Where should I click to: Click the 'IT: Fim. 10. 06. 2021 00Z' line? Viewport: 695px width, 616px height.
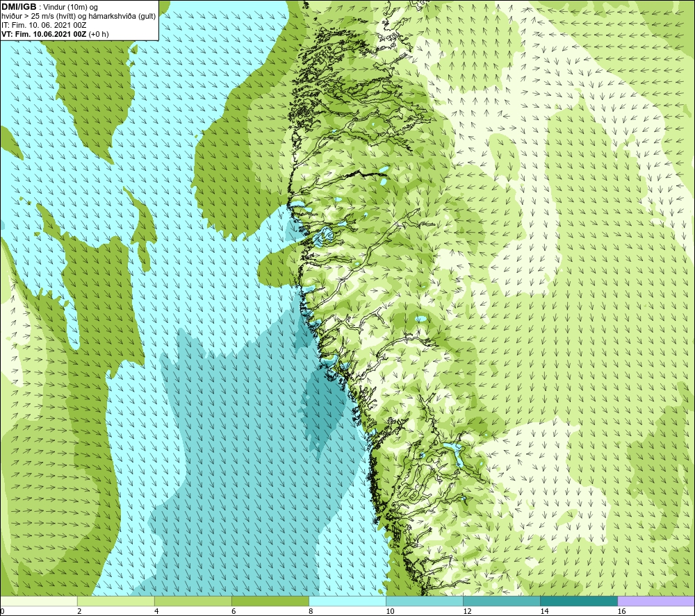[x=44, y=25]
